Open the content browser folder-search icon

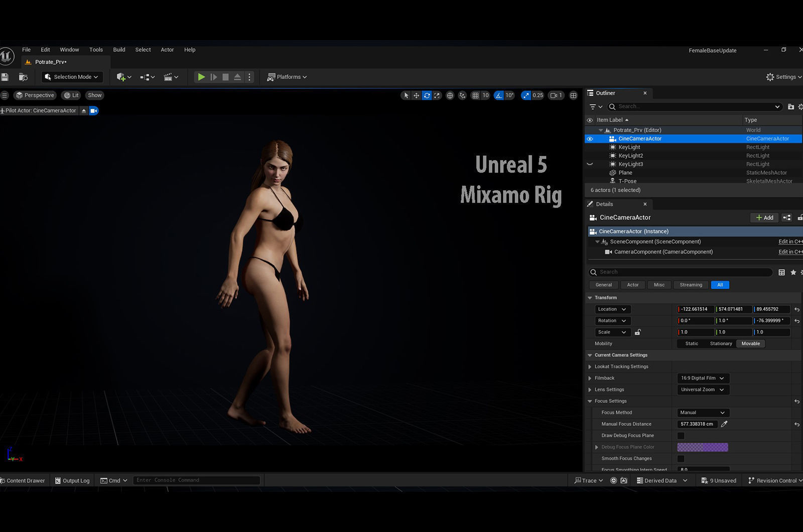click(x=23, y=77)
